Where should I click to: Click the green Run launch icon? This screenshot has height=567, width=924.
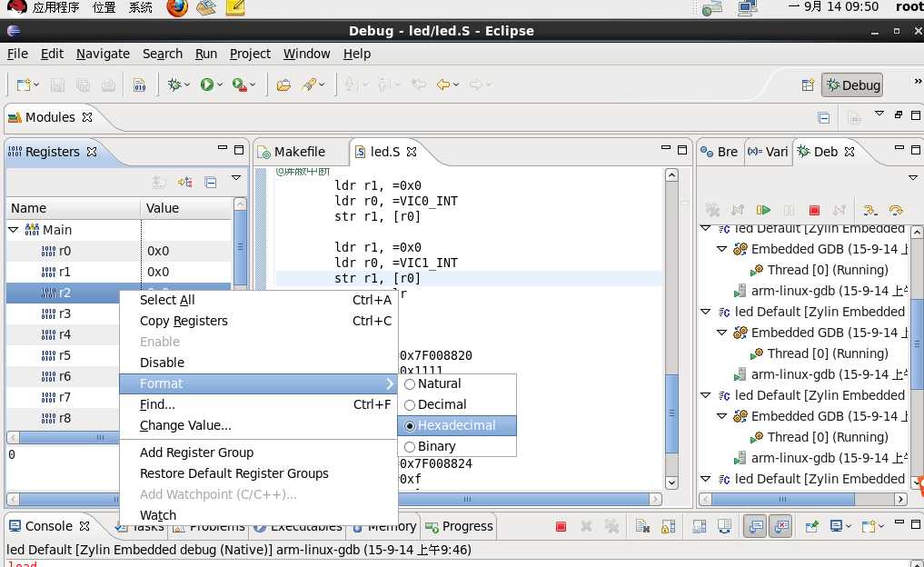[207, 85]
